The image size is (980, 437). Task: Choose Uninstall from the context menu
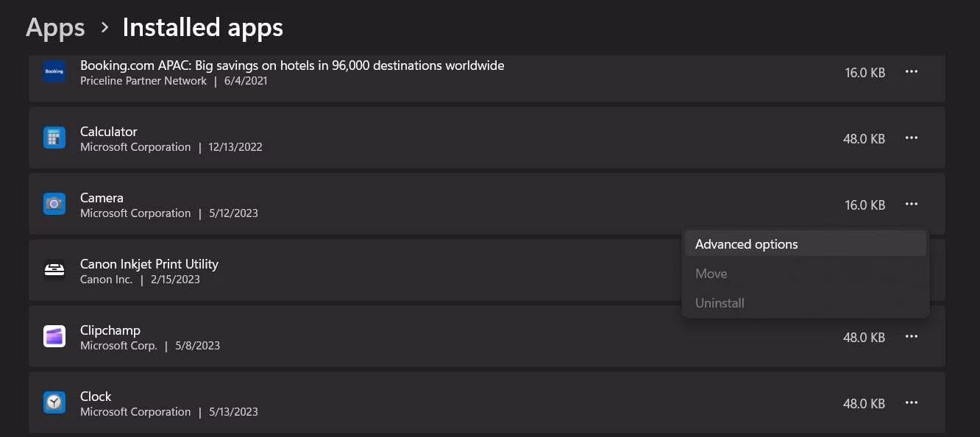(x=720, y=303)
